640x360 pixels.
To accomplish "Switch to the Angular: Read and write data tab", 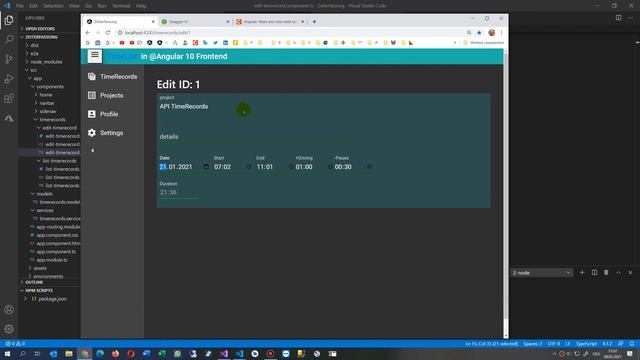I will [x=270, y=22].
